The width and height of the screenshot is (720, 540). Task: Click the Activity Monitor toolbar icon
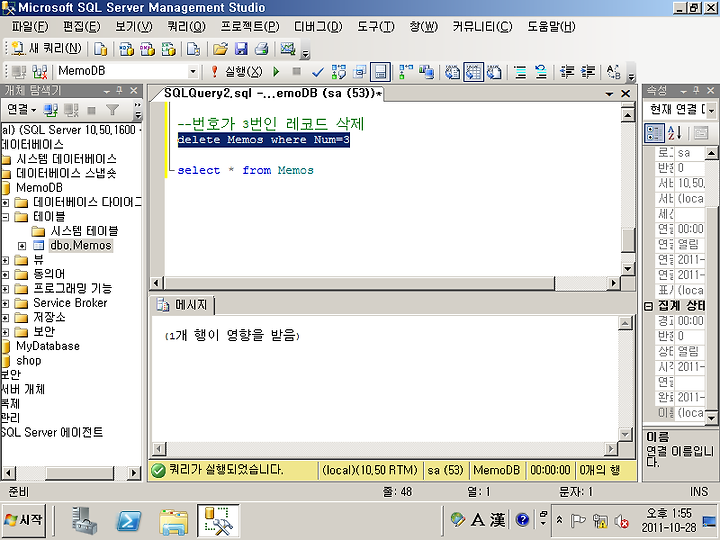(x=288, y=49)
